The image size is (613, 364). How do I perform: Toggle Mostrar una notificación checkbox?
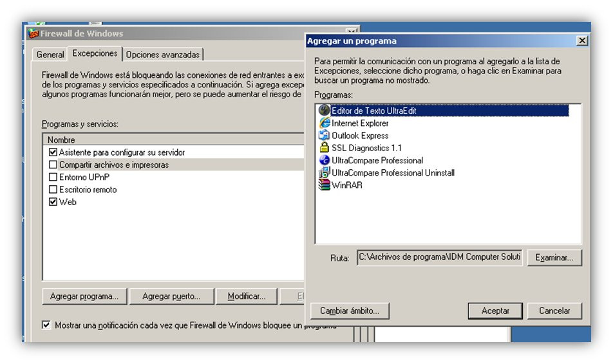coord(46,325)
